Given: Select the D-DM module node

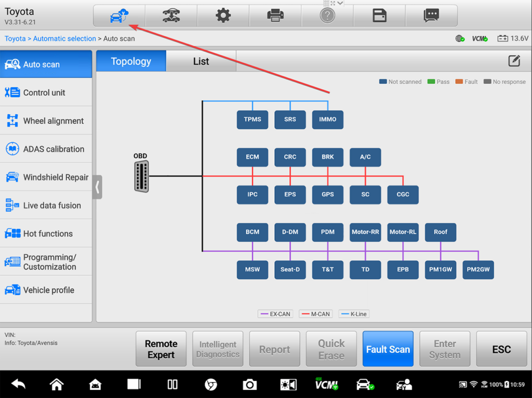Looking at the screenshot, I should click(x=290, y=232).
